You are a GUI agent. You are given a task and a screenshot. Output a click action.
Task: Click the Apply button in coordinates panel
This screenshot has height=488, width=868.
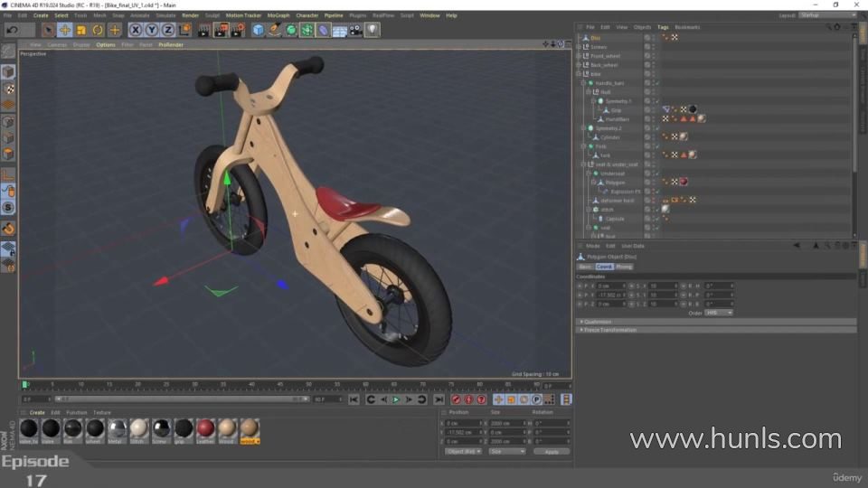pos(551,451)
